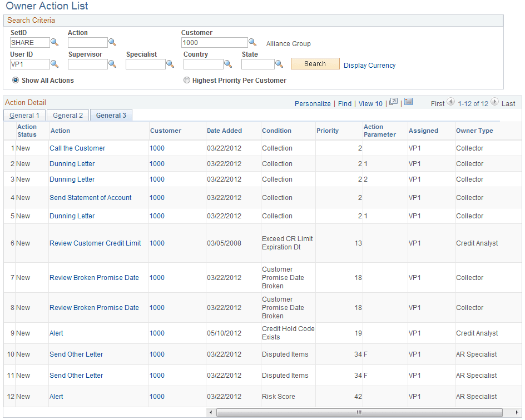Image resolution: width=525 pixels, height=420 pixels.
Task: Open the SetID lookup magnifier
Action: [54, 42]
